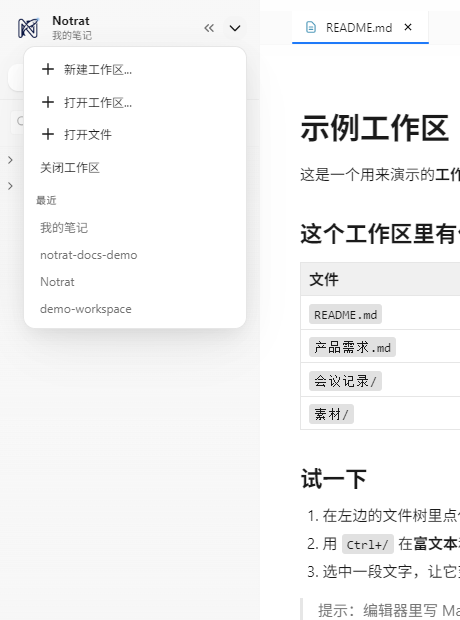Click 关闭工作区 in the menu
The height and width of the screenshot is (620, 460).
135,168
